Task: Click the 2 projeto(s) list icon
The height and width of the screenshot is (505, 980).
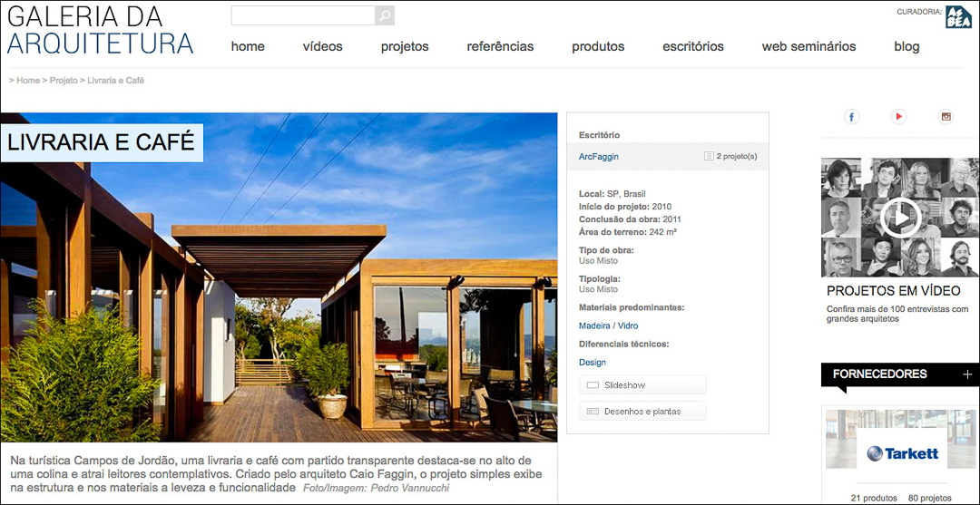Action: click(709, 156)
